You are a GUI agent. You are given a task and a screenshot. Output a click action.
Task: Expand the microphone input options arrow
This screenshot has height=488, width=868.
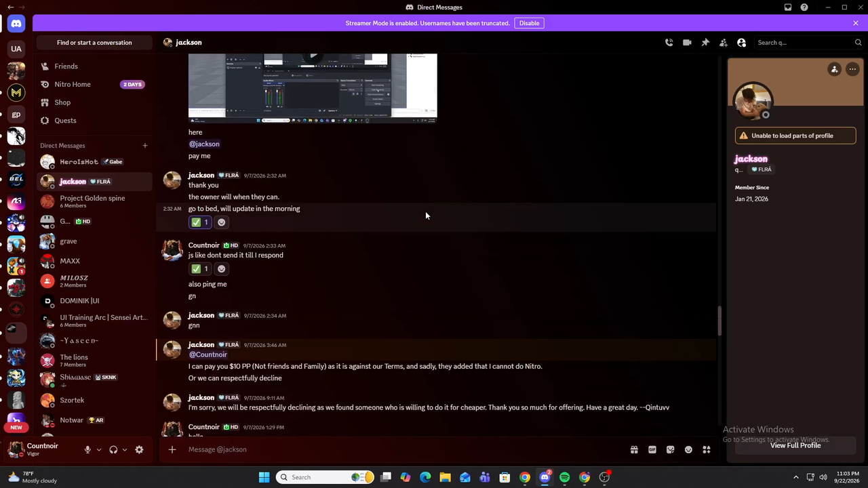click(99, 450)
